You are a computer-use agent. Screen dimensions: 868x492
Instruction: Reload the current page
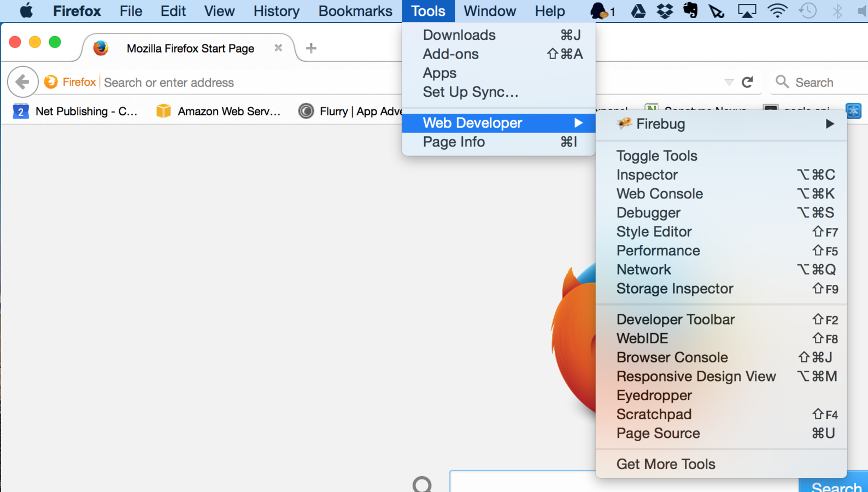(x=747, y=82)
